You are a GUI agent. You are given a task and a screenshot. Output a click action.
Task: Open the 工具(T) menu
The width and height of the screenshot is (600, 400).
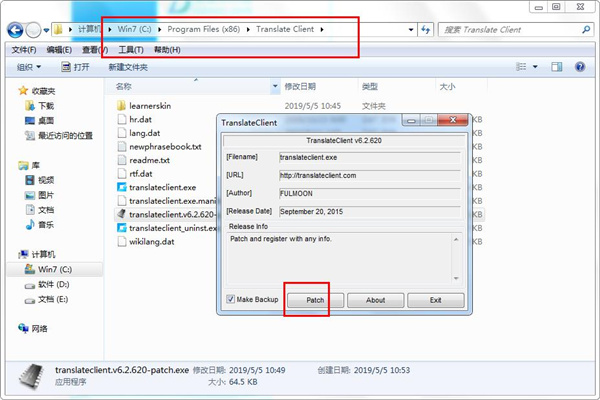click(131, 50)
